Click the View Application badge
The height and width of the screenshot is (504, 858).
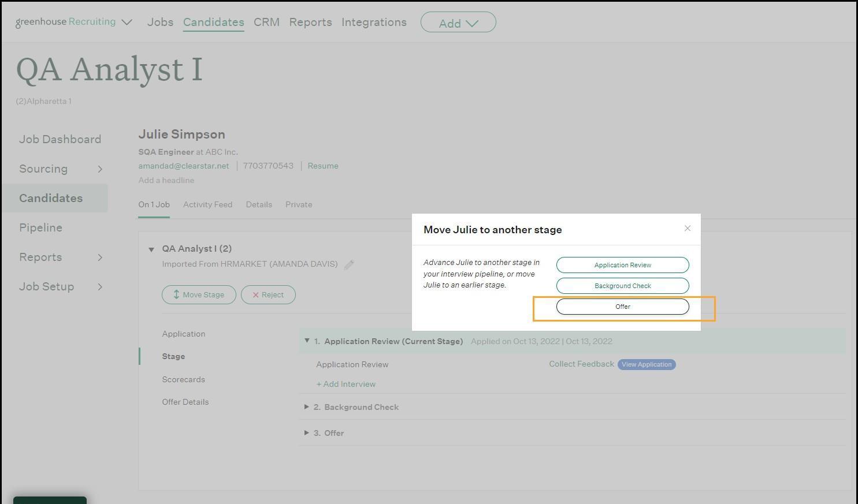point(647,364)
